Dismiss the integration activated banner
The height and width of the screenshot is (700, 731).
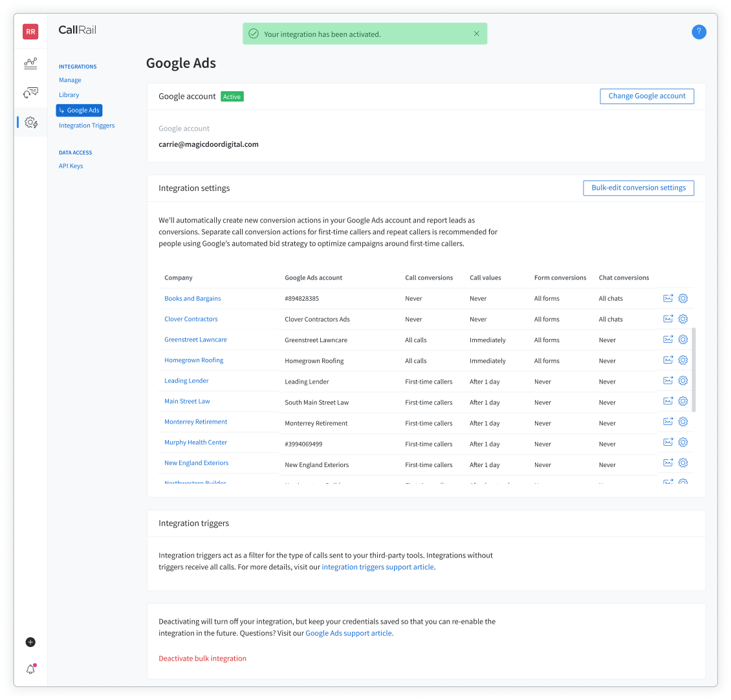[x=477, y=34]
